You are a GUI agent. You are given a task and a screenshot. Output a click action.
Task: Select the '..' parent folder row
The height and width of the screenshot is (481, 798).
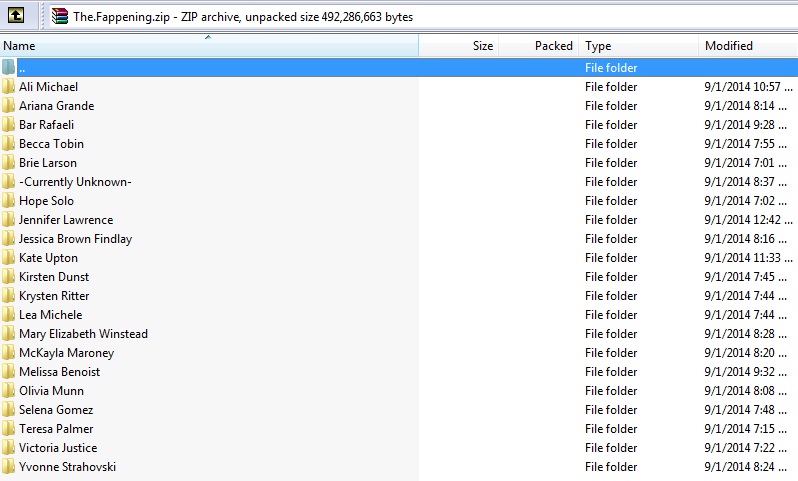(x=200, y=68)
